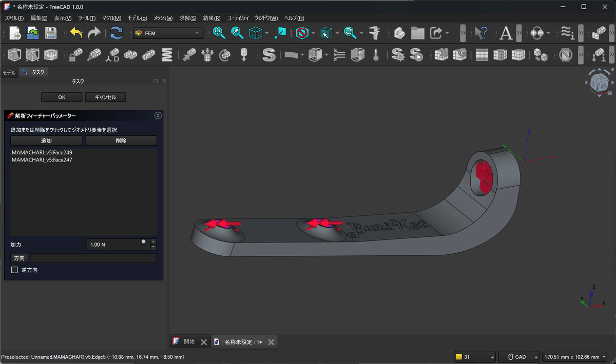Open the ファイル(F) menu

(14, 18)
